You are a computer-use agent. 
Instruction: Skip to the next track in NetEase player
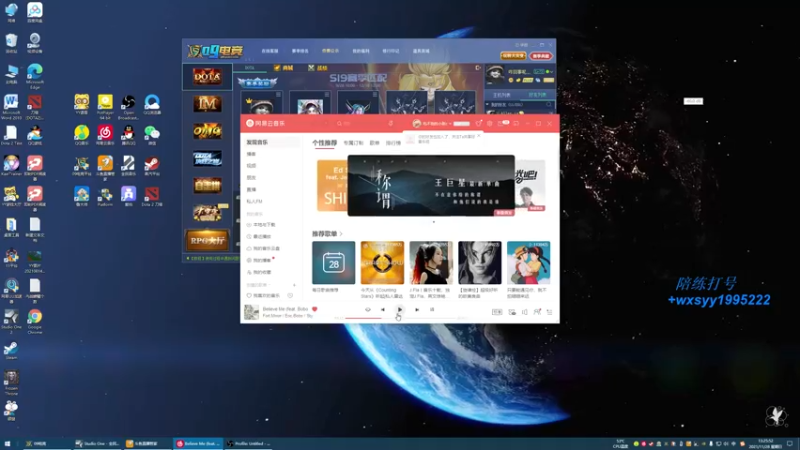tap(417, 310)
